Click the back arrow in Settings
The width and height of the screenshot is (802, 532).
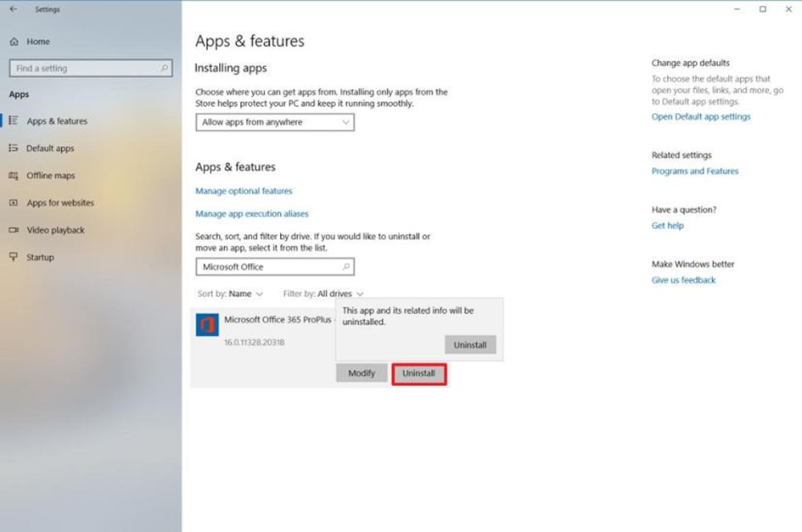click(x=14, y=9)
